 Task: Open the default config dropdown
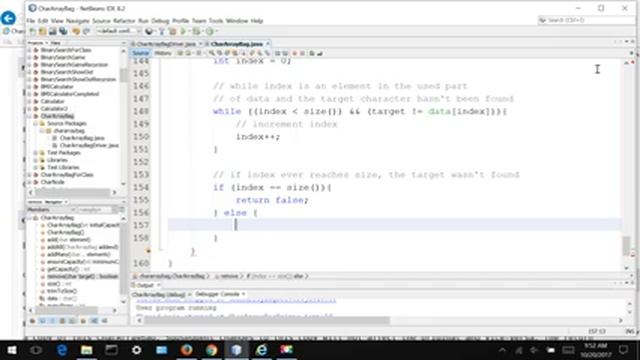(119, 31)
